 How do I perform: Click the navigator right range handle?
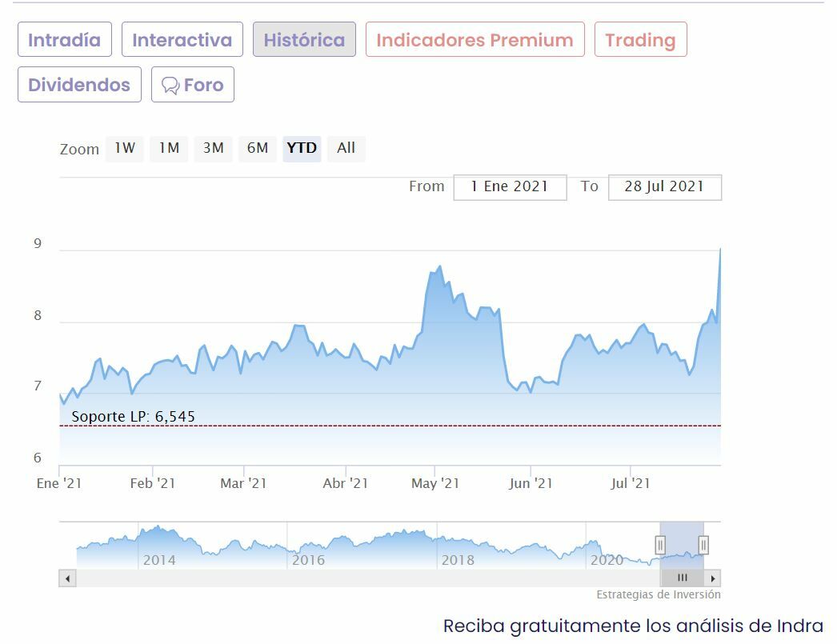pos(703,545)
